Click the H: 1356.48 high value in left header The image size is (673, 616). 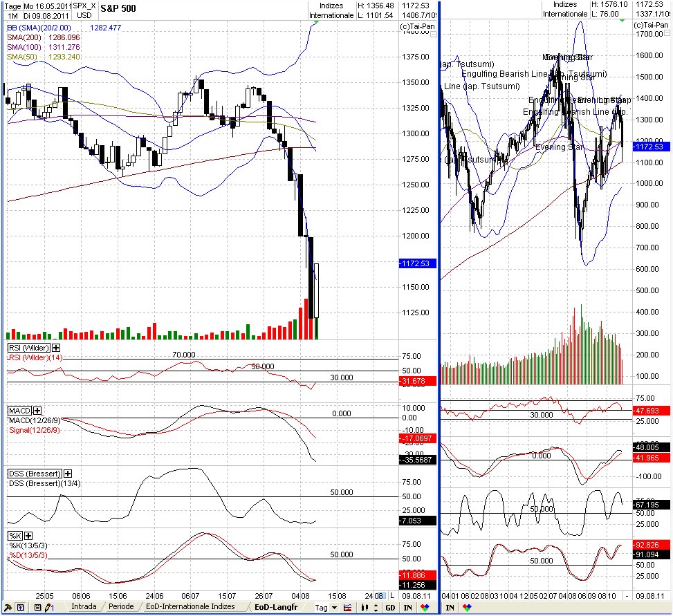pyautogui.click(x=376, y=6)
